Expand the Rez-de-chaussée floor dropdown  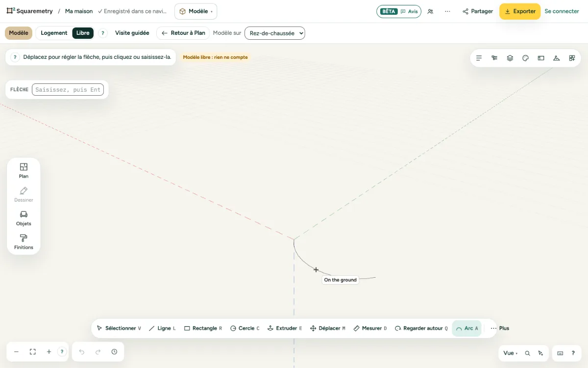tap(274, 33)
